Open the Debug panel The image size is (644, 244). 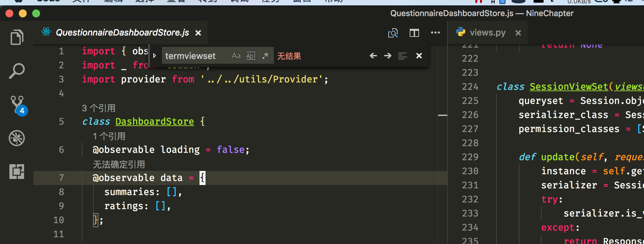pyautogui.click(x=17, y=138)
